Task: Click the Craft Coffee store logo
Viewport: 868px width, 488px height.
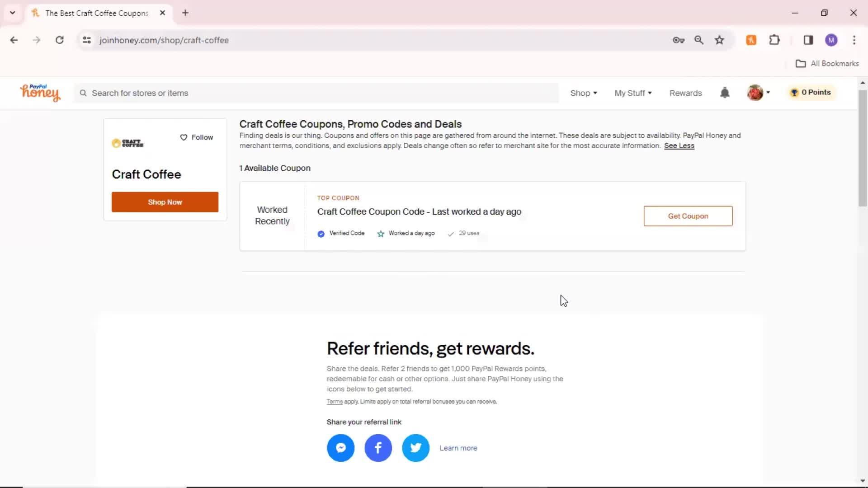Action: [x=127, y=143]
